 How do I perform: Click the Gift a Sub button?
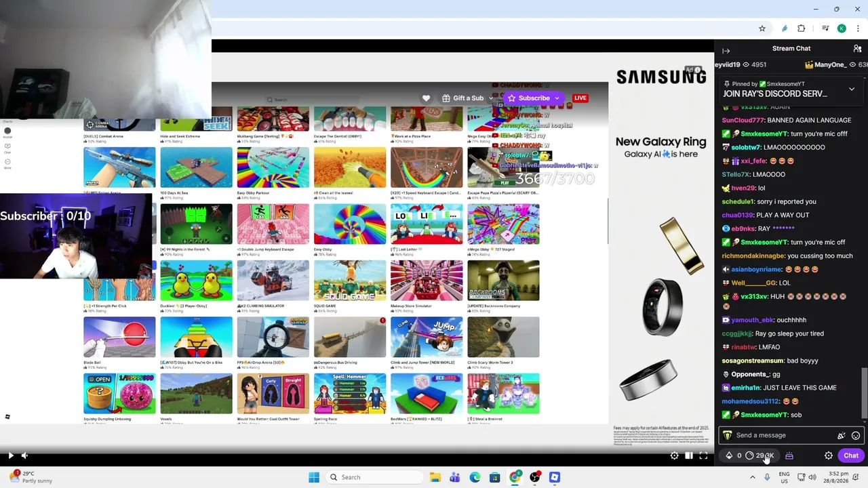point(463,98)
